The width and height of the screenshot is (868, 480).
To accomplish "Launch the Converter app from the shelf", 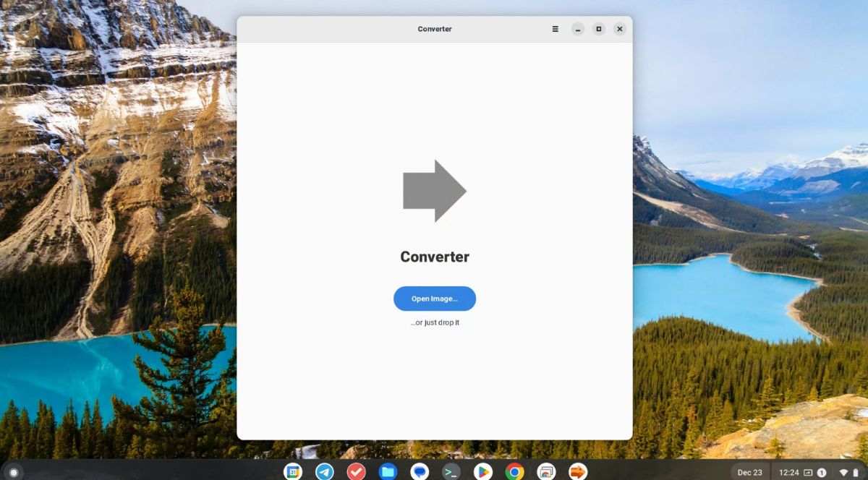I will pyautogui.click(x=576, y=471).
